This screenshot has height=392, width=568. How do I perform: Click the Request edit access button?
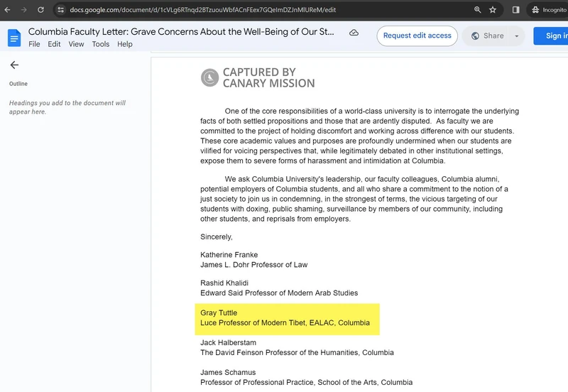coord(417,36)
